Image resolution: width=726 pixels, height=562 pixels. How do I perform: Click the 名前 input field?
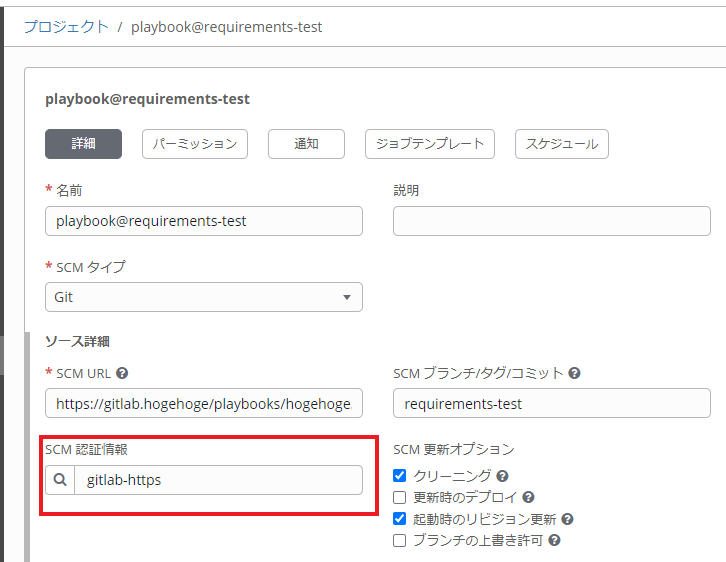[204, 221]
